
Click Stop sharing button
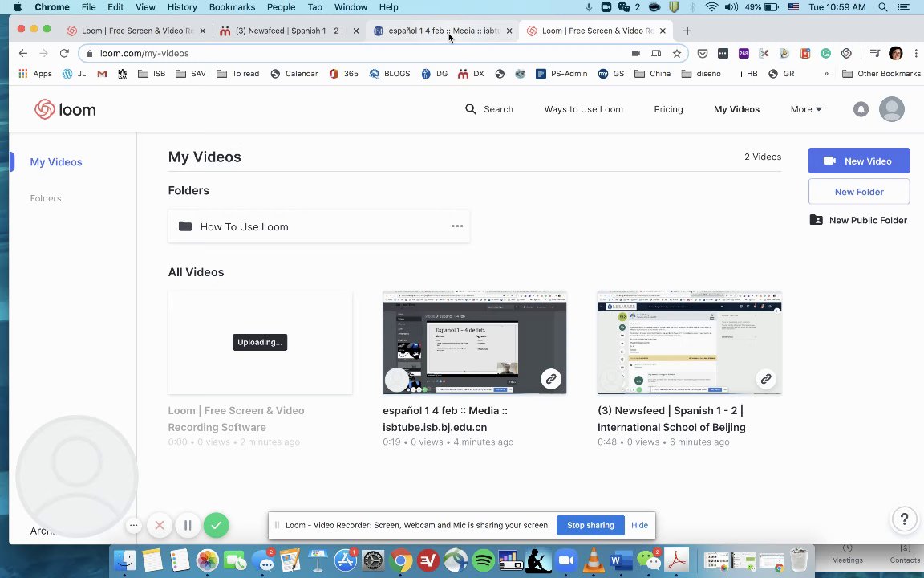pos(590,525)
